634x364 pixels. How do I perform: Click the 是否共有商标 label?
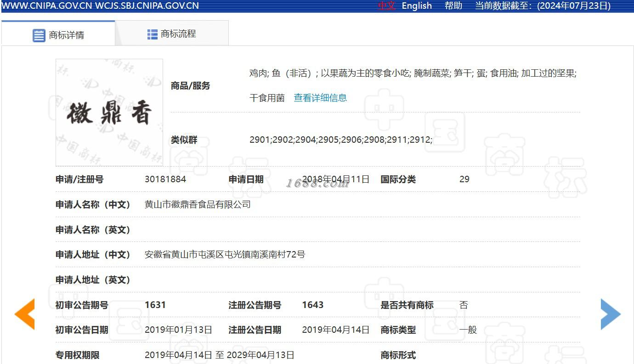tap(407, 305)
